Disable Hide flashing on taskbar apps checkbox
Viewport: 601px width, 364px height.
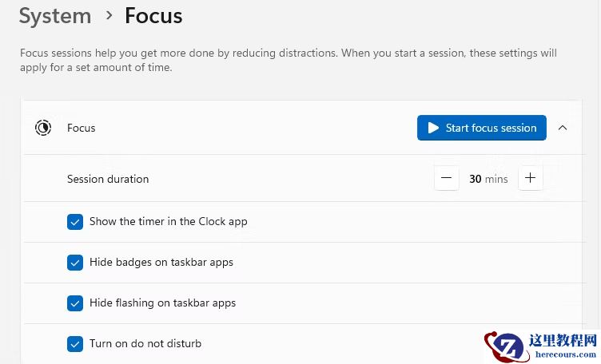click(x=75, y=303)
